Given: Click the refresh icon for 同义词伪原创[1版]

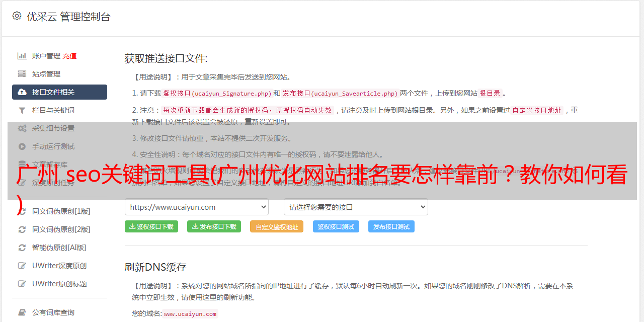Looking at the screenshot, I should point(22,211).
